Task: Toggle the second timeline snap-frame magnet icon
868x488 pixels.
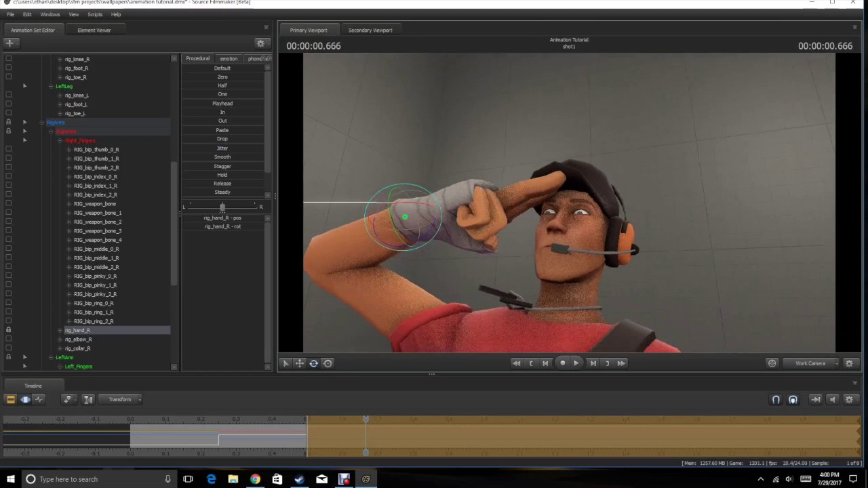Action: [793, 400]
